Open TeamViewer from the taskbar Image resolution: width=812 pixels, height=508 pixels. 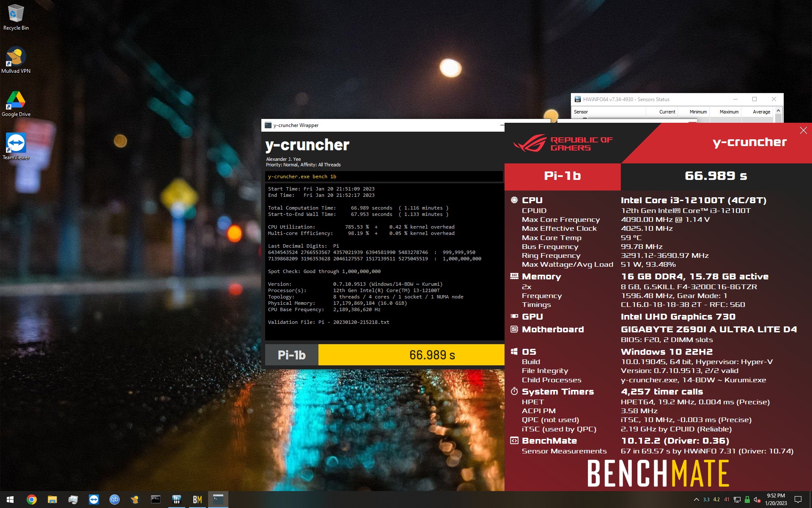tap(93, 500)
